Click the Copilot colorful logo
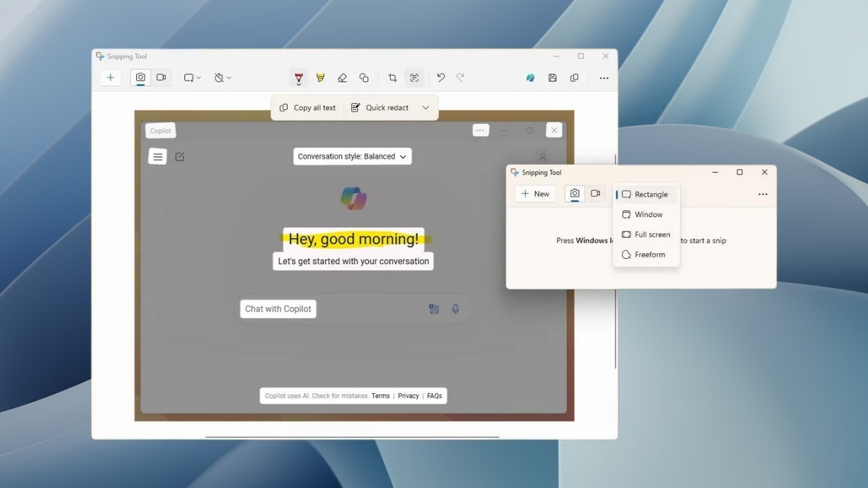The image size is (868, 488). pyautogui.click(x=353, y=199)
